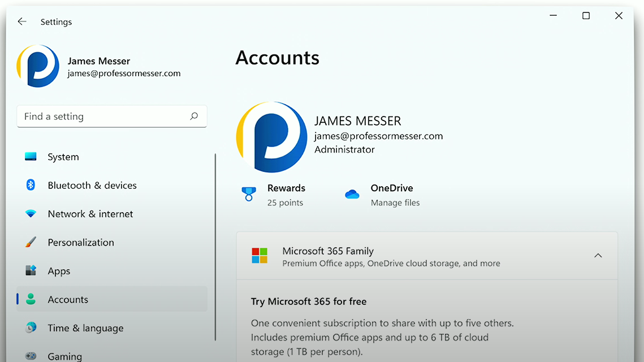644x362 pixels.
Task: Click the Settings window title text
Action: 57,22
